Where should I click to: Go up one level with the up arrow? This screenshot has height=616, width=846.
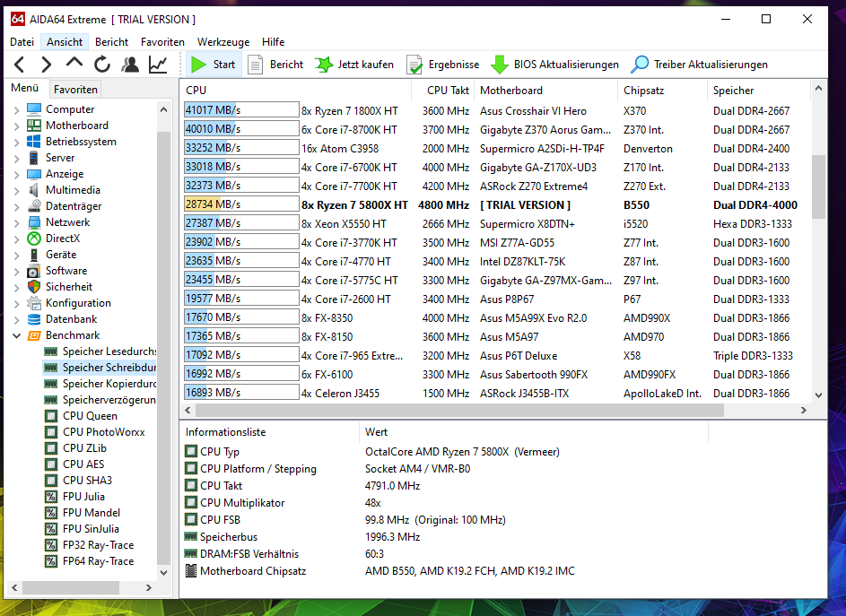click(x=74, y=65)
